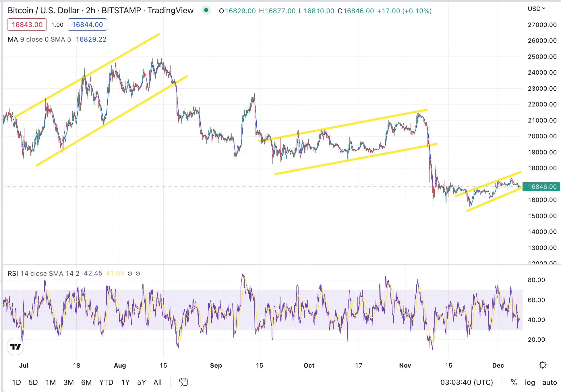Viewport: 561px width, 392px height.
Task: Click the blue buy price 16844.00
Action: pos(87,25)
